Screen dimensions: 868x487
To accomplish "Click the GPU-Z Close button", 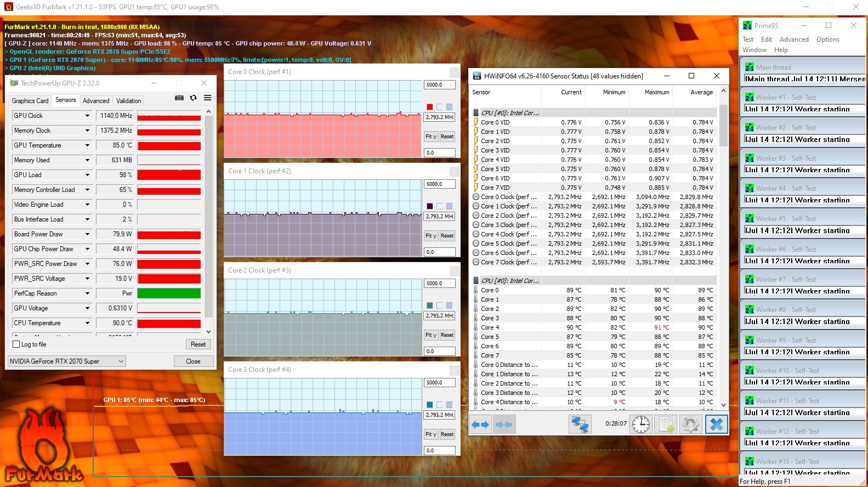I will coord(193,361).
